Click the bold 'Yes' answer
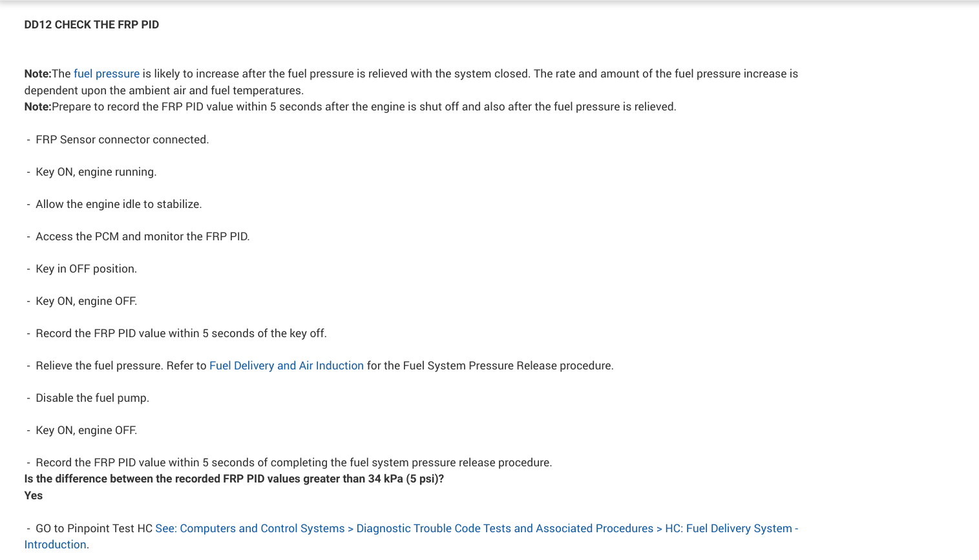Viewport: 979px width, 560px height. [x=34, y=495]
